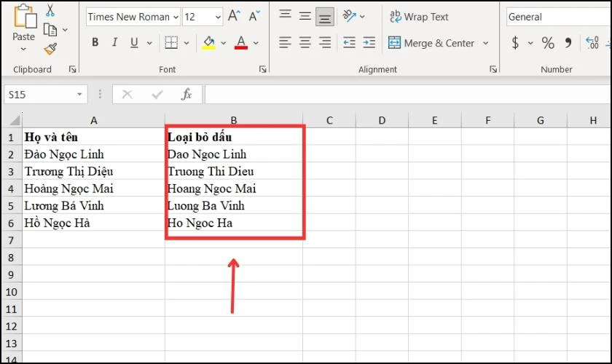Click Decrease Indent icon
This screenshot has width=612, height=364.
(349, 42)
